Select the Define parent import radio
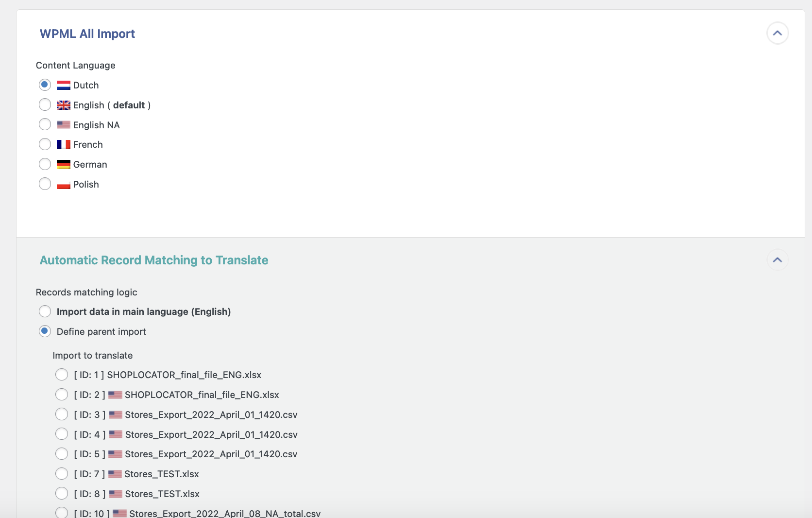Screen dimensions: 812x518 [45, 331]
